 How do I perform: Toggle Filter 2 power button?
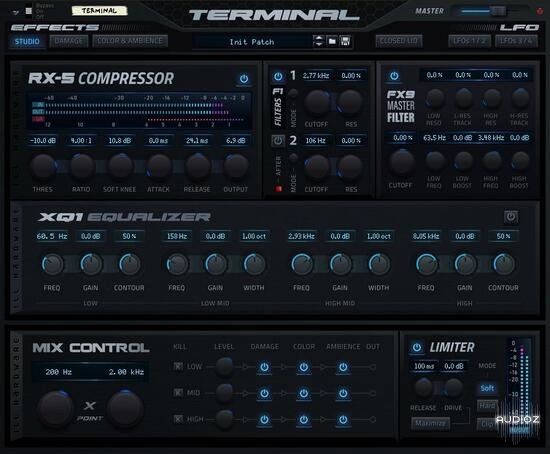click(278, 141)
